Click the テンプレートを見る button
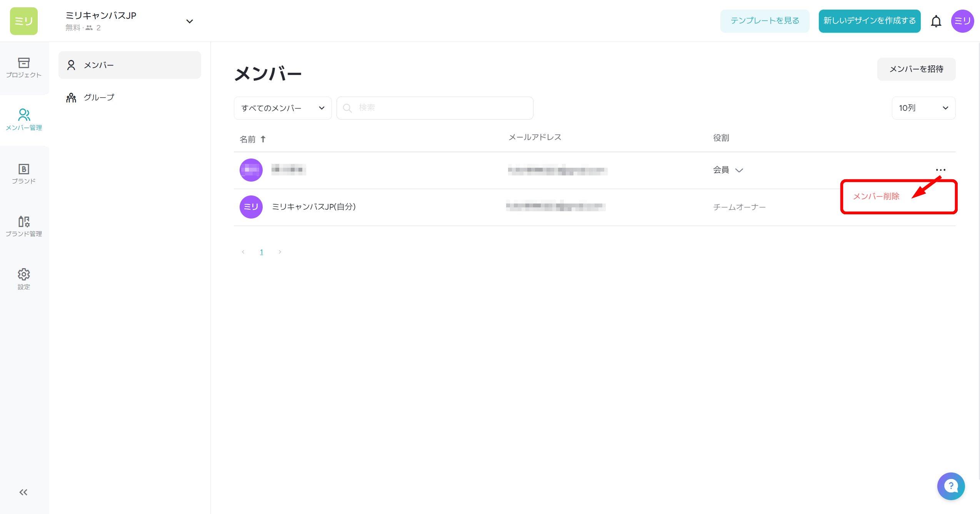Screen dimensions: 980x514 click(x=765, y=21)
